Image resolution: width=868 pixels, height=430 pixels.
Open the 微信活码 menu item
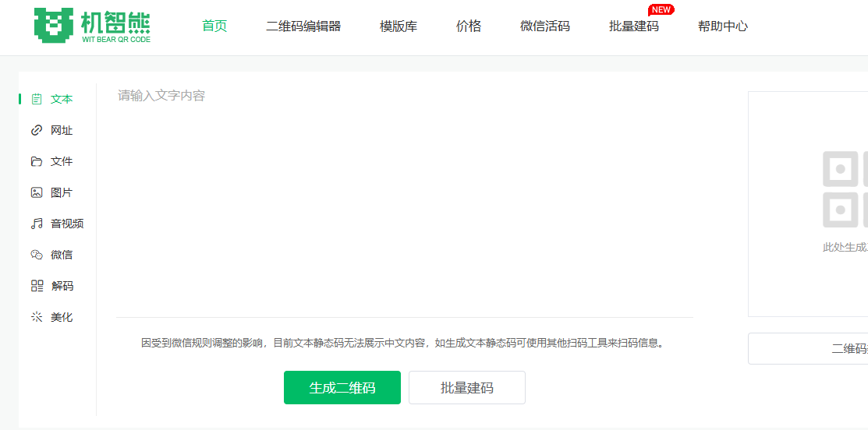tap(545, 26)
